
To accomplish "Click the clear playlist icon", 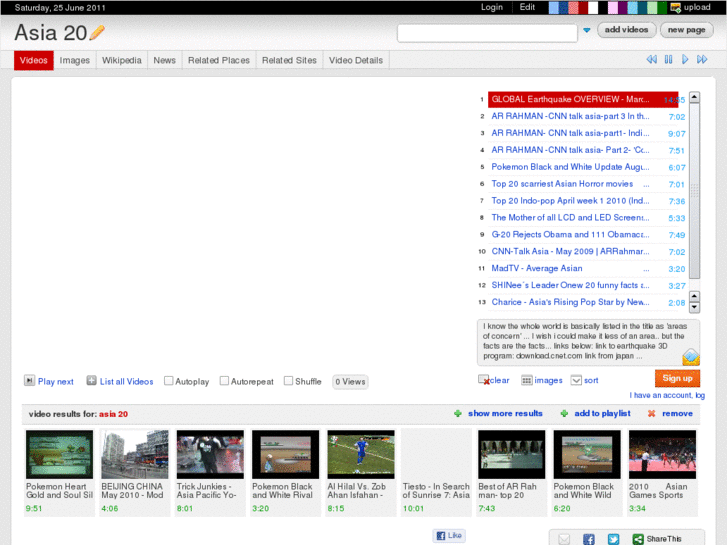I will click(484, 380).
